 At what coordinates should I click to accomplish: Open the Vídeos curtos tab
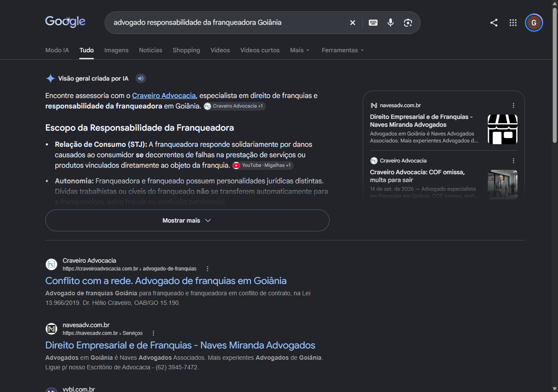(260, 50)
